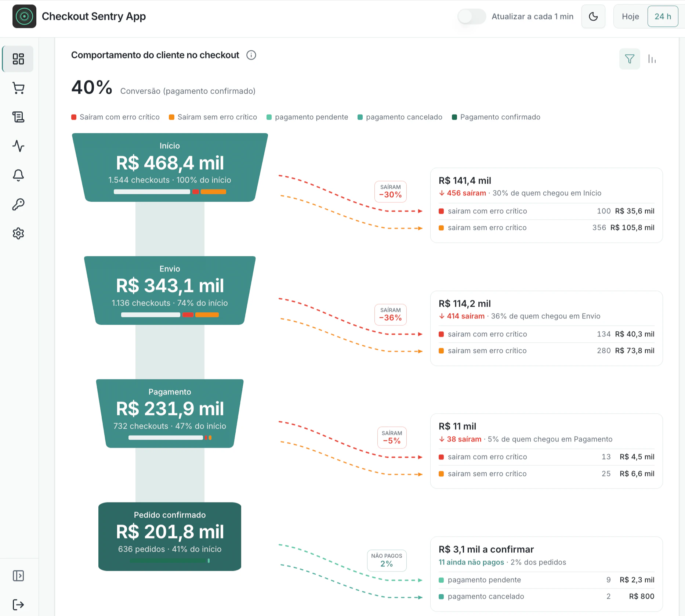This screenshot has width=685, height=616.
Task: Click the NÃO PAGOS 2% badge
Action: 387,560
